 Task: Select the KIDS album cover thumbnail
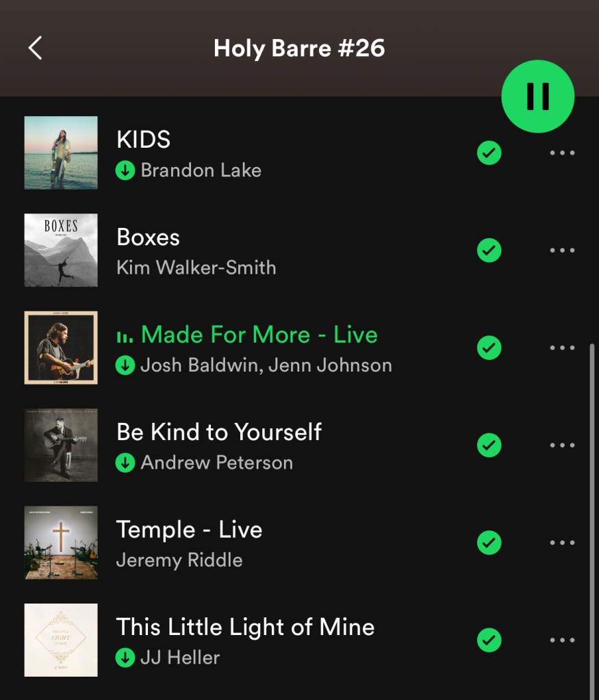pyautogui.click(x=61, y=153)
